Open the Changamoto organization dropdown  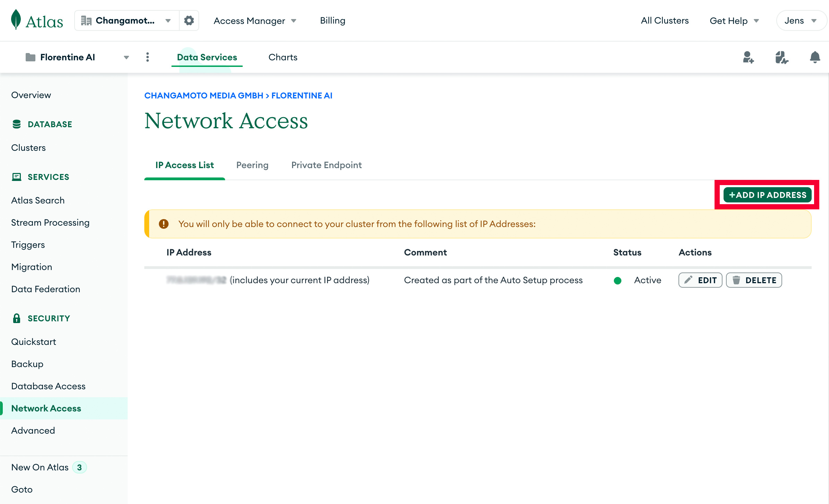click(x=127, y=20)
